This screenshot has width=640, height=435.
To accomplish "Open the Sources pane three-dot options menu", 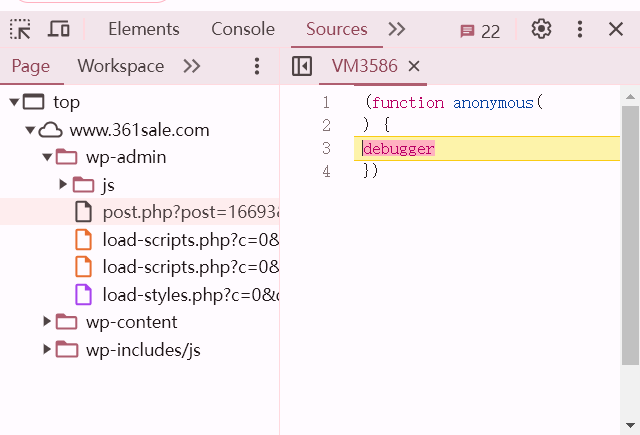I will coord(257,66).
